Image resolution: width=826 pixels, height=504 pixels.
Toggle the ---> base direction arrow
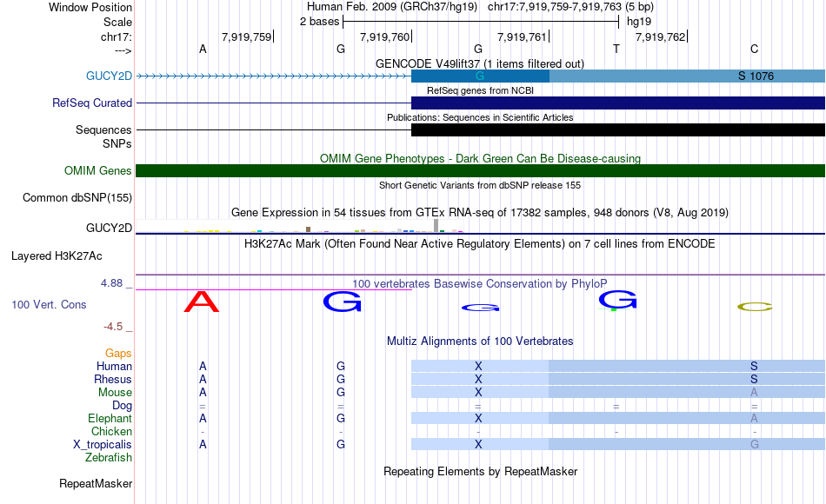pyautogui.click(x=123, y=50)
